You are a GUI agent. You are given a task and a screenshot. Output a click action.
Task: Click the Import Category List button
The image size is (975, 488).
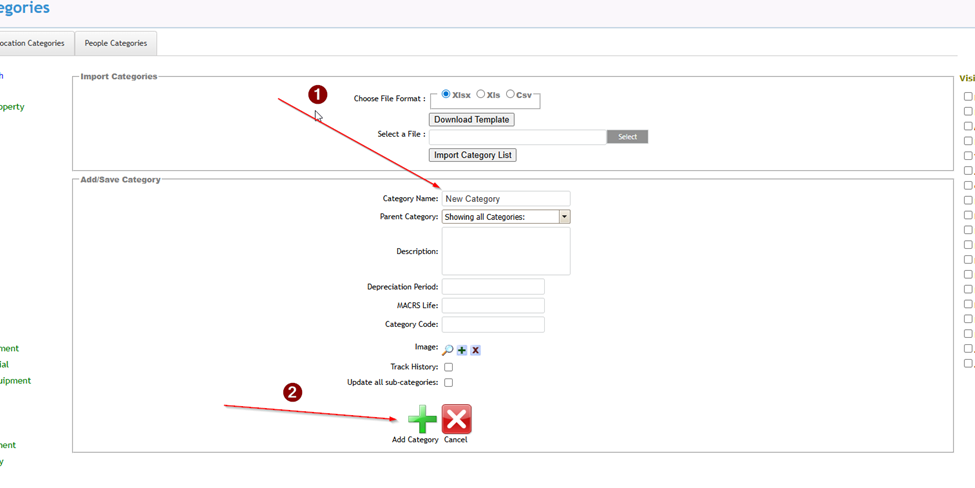point(472,155)
